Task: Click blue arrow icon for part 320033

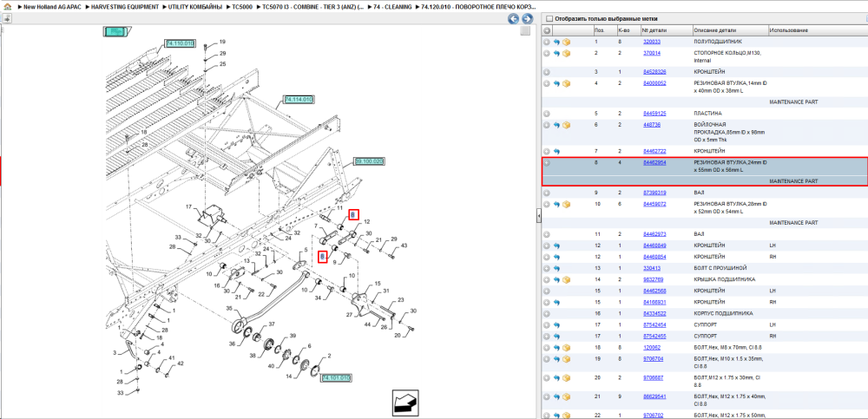Action: pyautogui.click(x=557, y=42)
